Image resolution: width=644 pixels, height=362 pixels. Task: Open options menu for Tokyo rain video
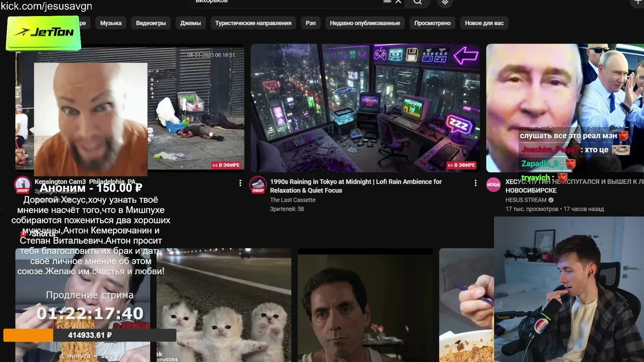(x=475, y=183)
